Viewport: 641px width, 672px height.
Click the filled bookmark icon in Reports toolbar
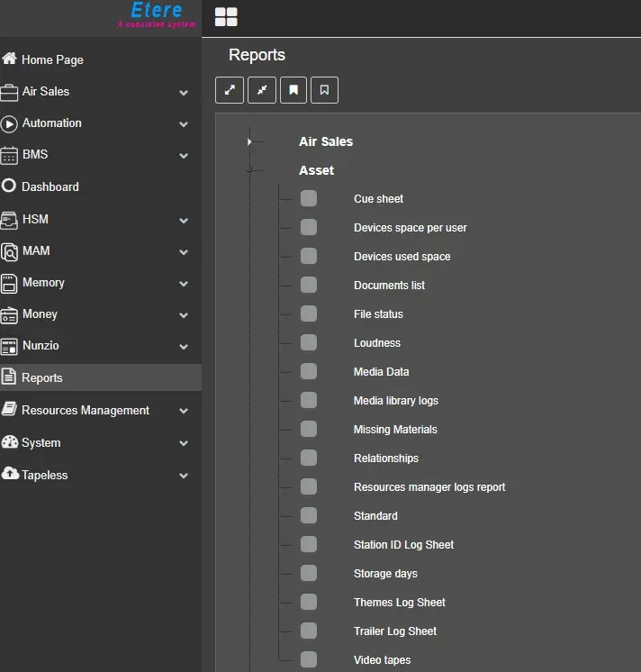click(293, 90)
